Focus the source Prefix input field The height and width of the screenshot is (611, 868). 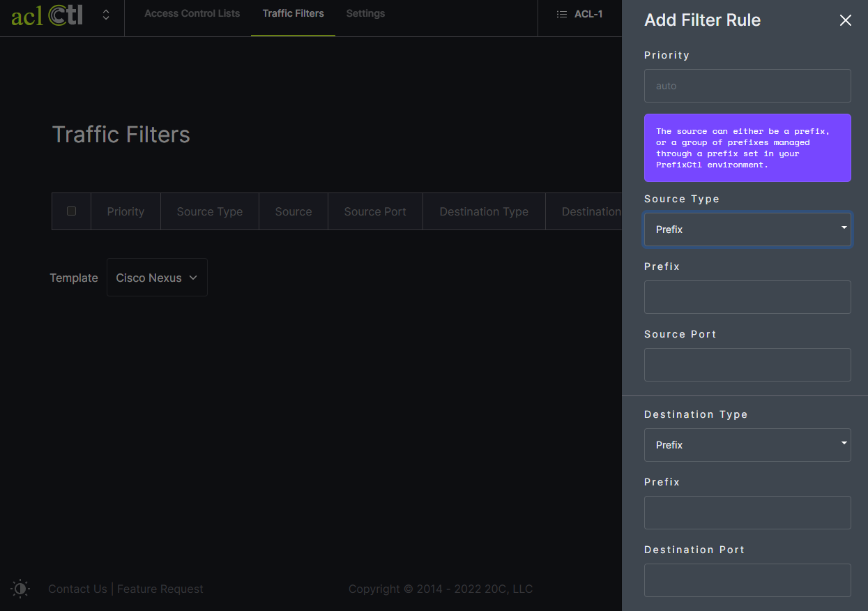(x=747, y=297)
